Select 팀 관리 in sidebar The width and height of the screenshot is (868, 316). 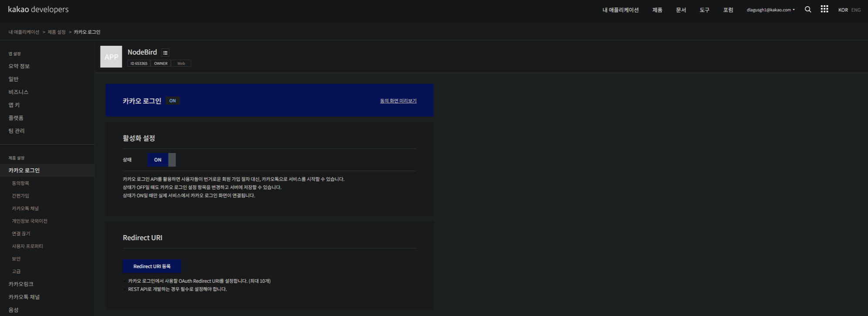click(17, 131)
